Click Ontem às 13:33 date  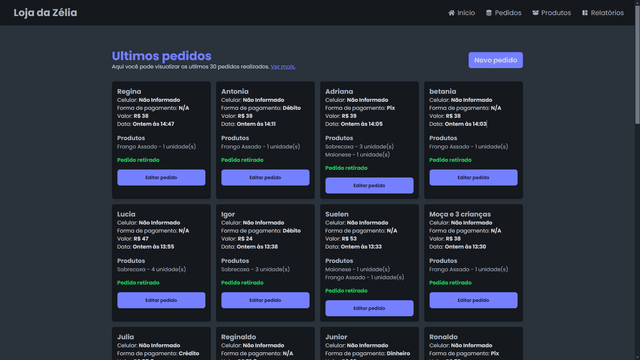[361, 247]
